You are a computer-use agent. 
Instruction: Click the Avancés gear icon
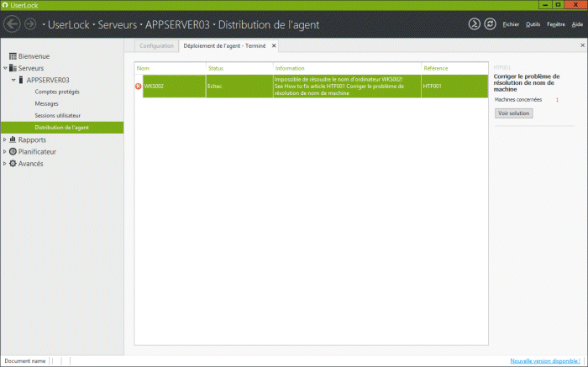(x=13, y=164)
